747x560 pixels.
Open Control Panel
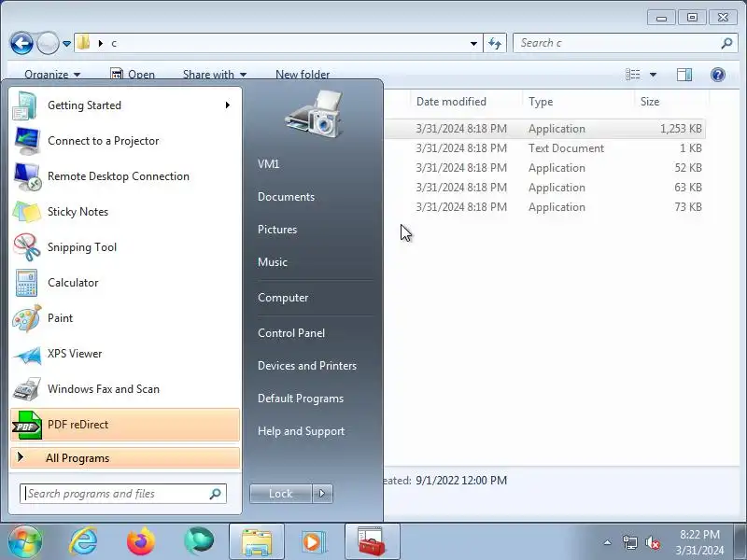(x=291, y=333)
